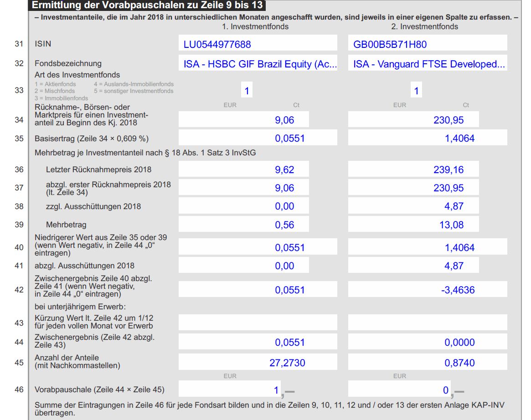Click Letzter Rücknahmepreis 2018 field with 9,62
The image size is (531, 420).
tap(243, 169)
